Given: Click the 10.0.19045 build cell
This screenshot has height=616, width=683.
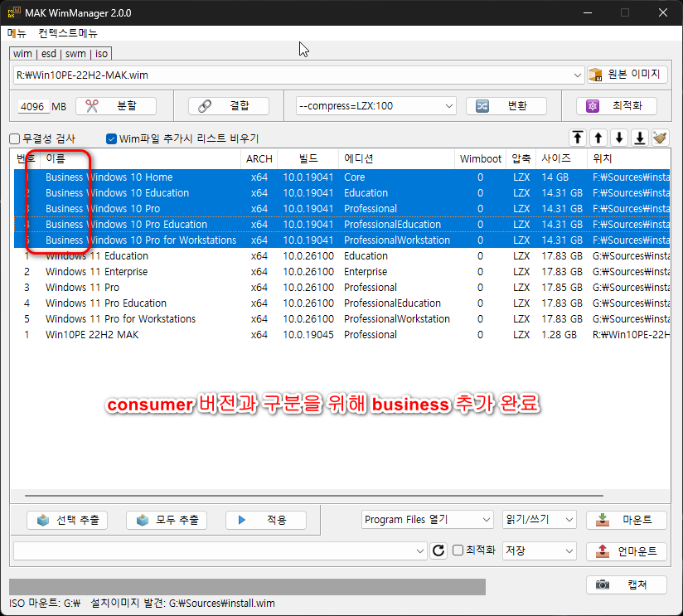Looking at the screenshot, I should [308, 335].
